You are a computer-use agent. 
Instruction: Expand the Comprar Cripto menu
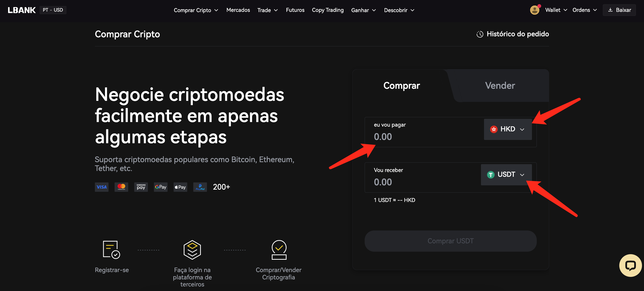196,10
